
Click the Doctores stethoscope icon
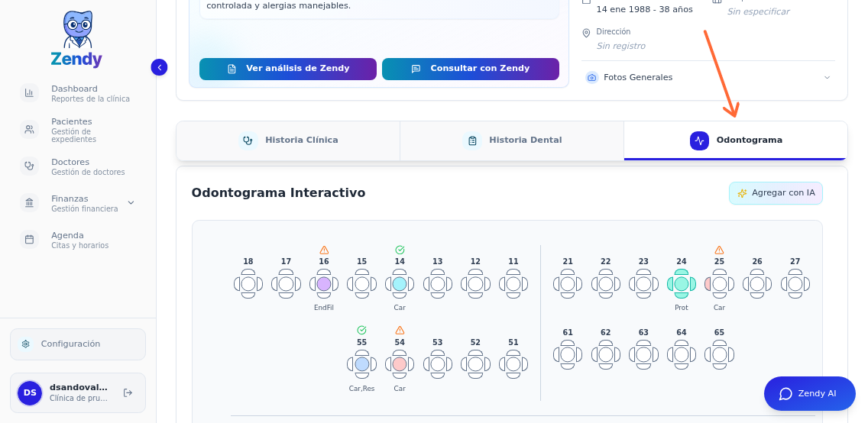[x=29, y=166]
